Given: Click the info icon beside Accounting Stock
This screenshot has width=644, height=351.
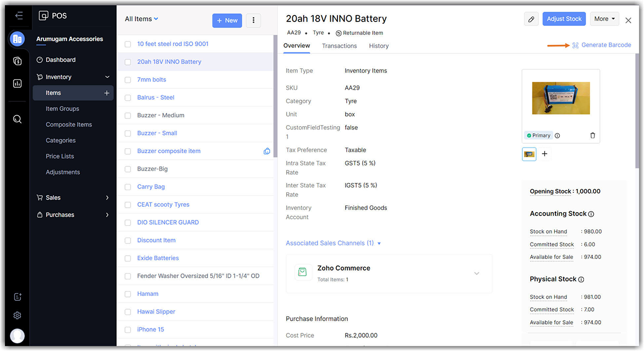Looking at the screenshot, I should pyautogui.click(x=591, y=214).
